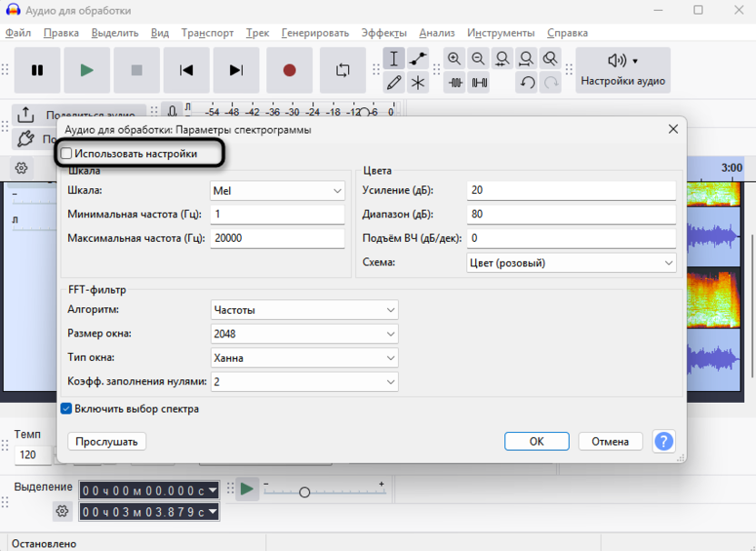The width and height of the screenshot is (756, 551).
Task: Open the "Эффекты" menu
Action: coord(383,33)
